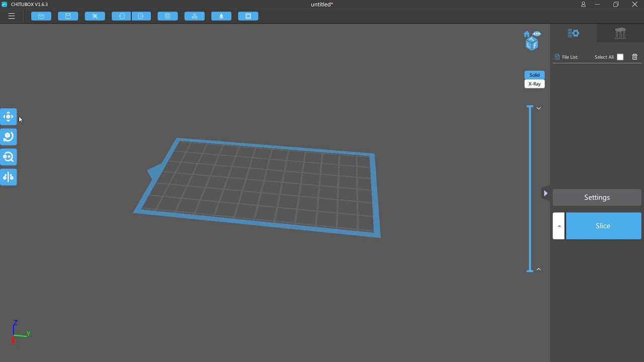Image resolution: width=644 pixels, height=362 pixels.
Task: Click the Dig Hole toolbar icon
Action: [x=248, y=16]
